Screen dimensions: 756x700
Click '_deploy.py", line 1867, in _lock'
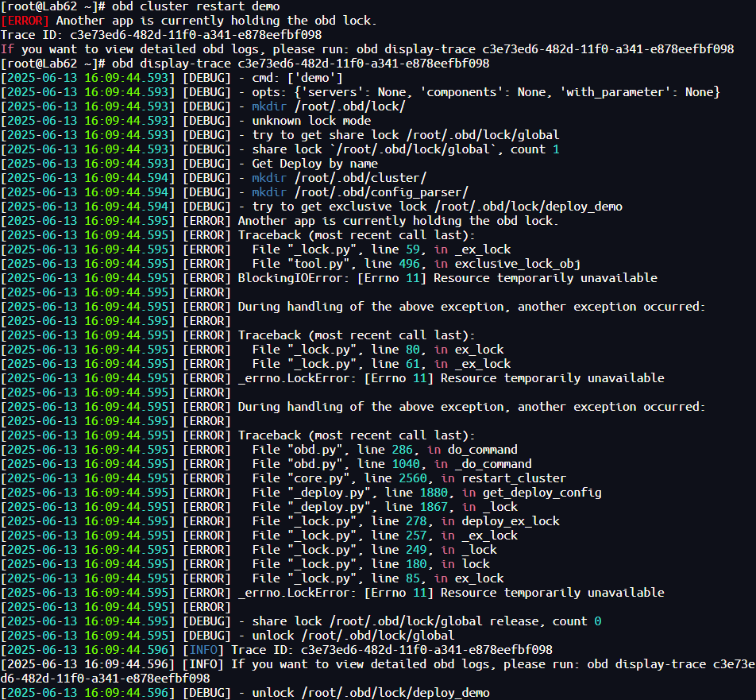(384, 507)
